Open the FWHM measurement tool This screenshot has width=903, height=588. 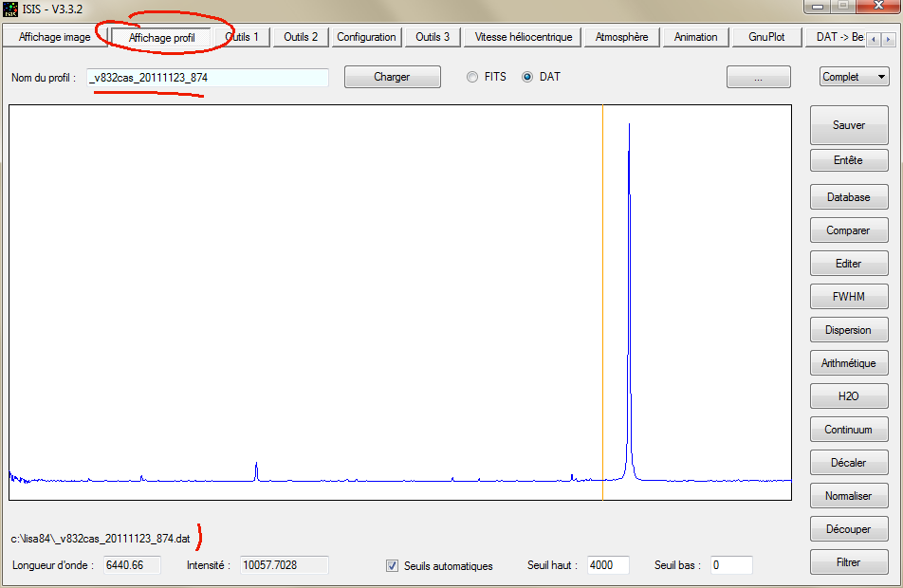[x=848, y=297]
